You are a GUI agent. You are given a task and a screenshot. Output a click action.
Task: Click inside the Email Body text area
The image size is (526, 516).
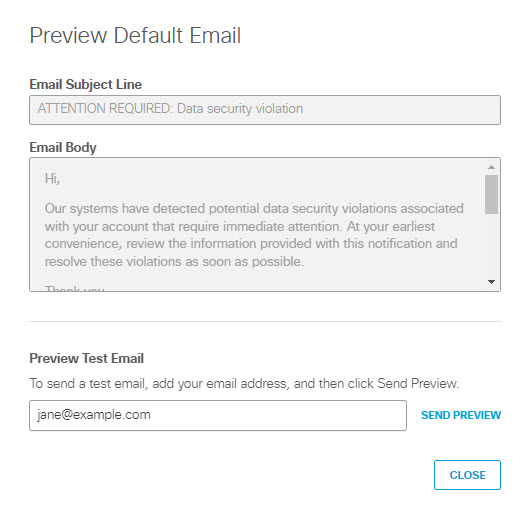257,224
